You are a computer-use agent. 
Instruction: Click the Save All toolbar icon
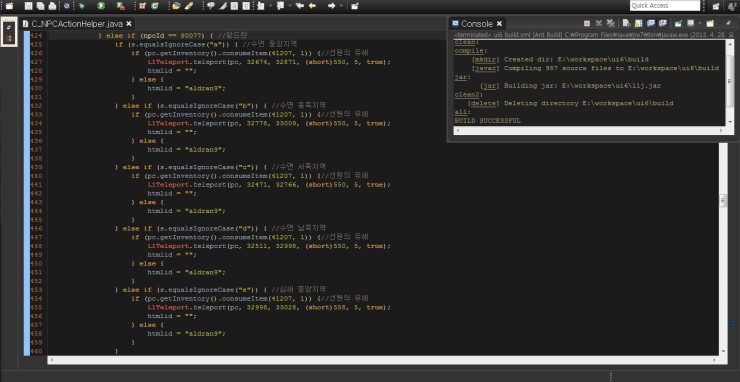click(41, 6)
